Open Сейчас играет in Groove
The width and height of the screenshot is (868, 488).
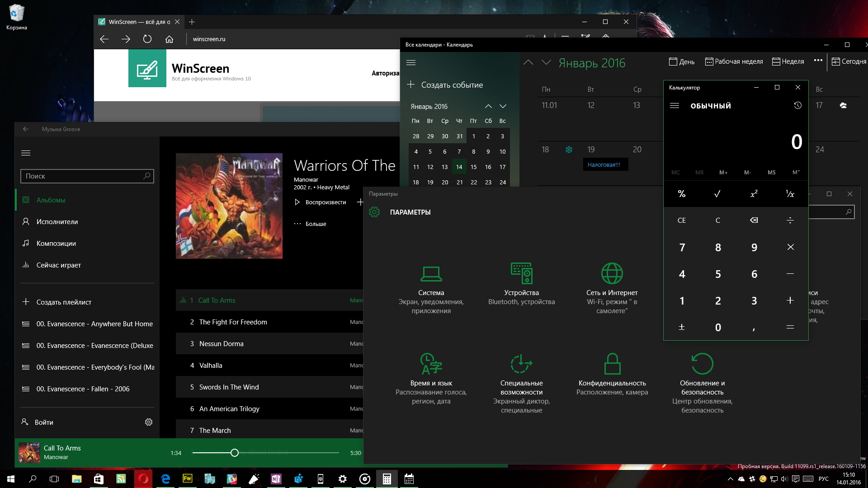point(88,265)
